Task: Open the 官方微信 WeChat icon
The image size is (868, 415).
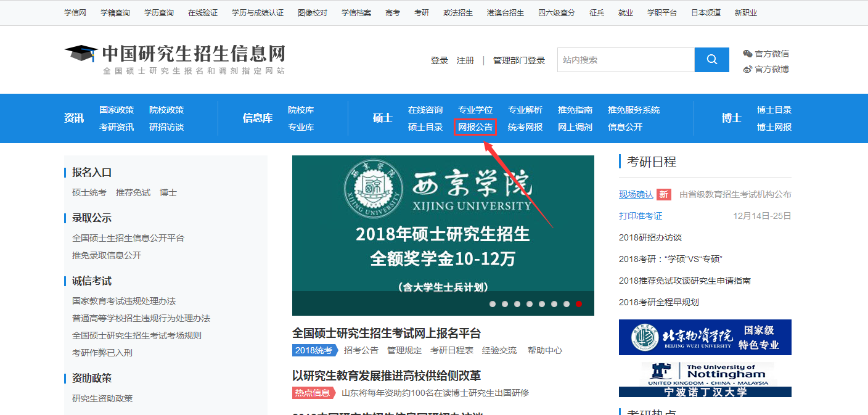Action: [747, 54]
